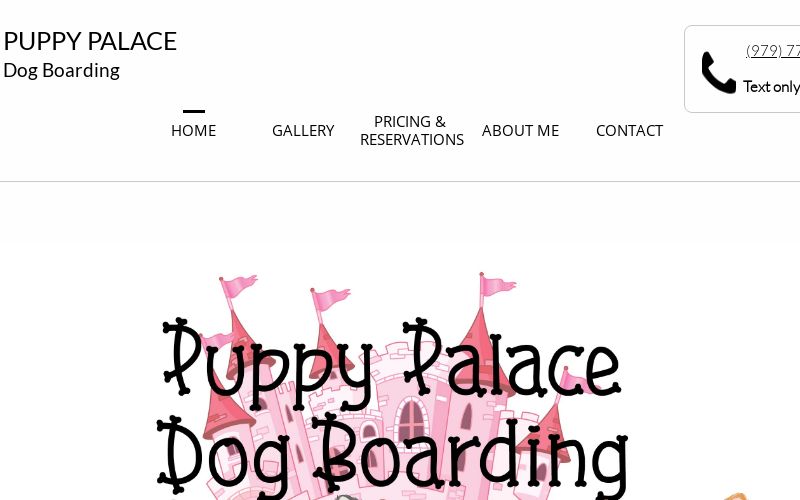Open the HOME menu item
Screen dimensions: 800x500
193,131
